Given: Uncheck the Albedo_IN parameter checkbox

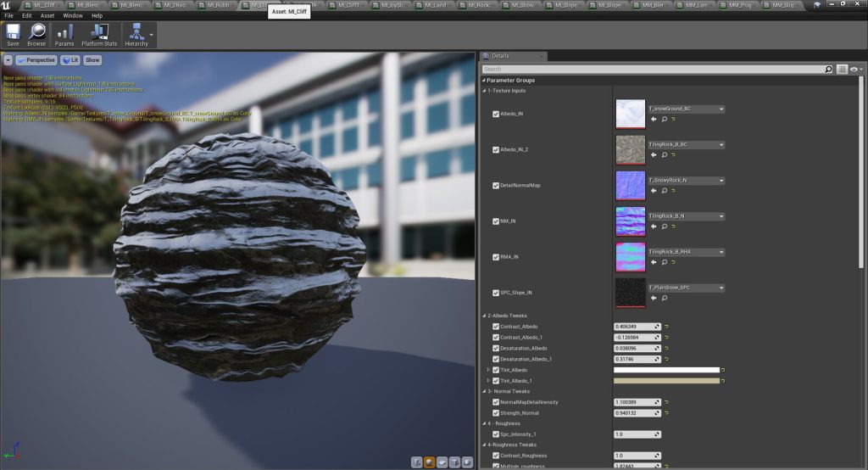Looking at the screenshot, I should tap(496, 114).
